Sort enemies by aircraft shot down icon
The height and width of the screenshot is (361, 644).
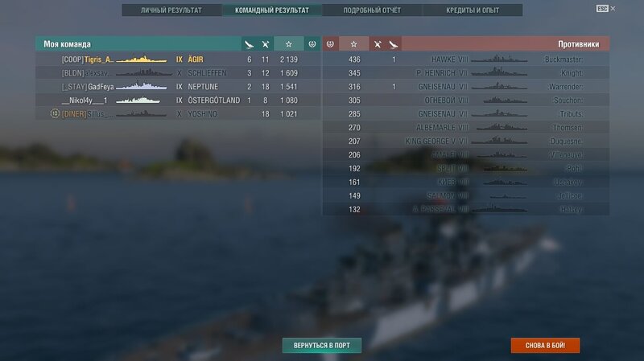[x=378, y=44]
